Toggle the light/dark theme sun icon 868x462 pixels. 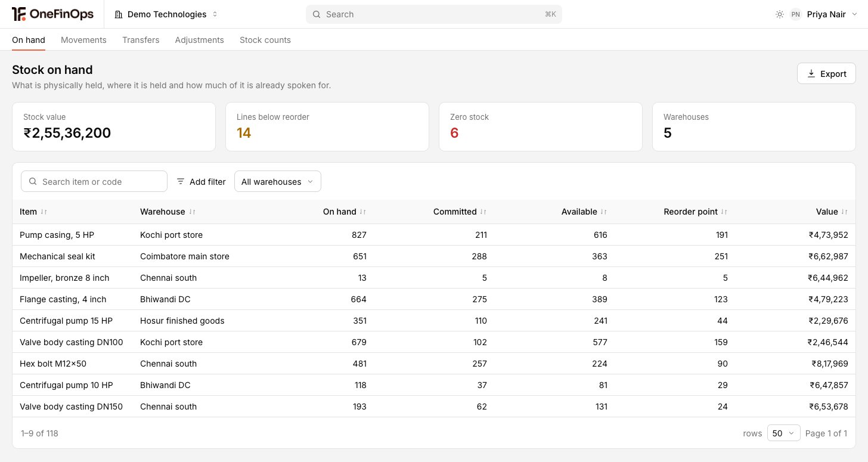[780, 14]
